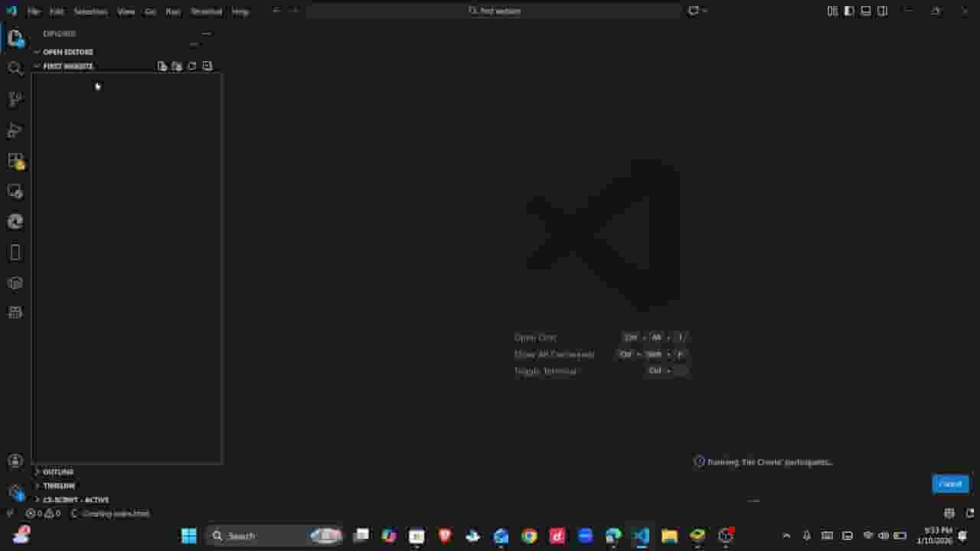The image size is (980, 551).
Task: Open the Explorer view in the activity bar
Action: click(x=15, y=37)
